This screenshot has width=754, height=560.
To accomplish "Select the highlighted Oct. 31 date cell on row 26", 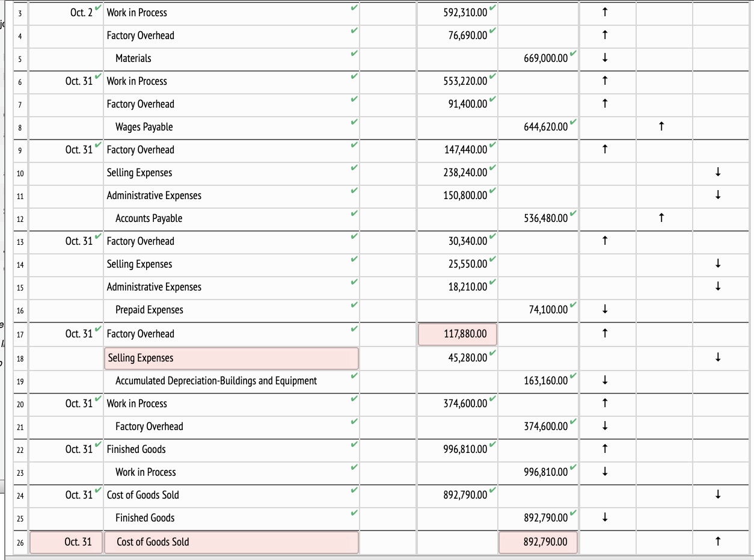I will click(65, 542).
